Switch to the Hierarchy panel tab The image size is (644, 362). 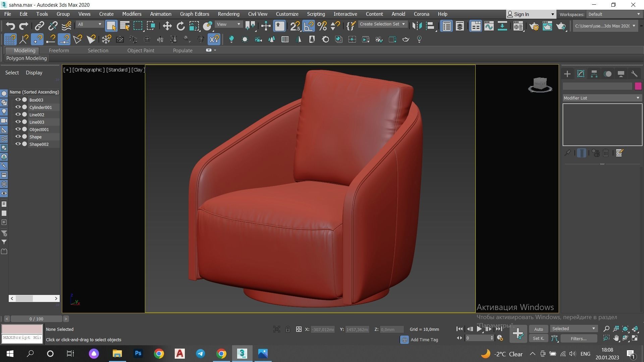[594, 74]
